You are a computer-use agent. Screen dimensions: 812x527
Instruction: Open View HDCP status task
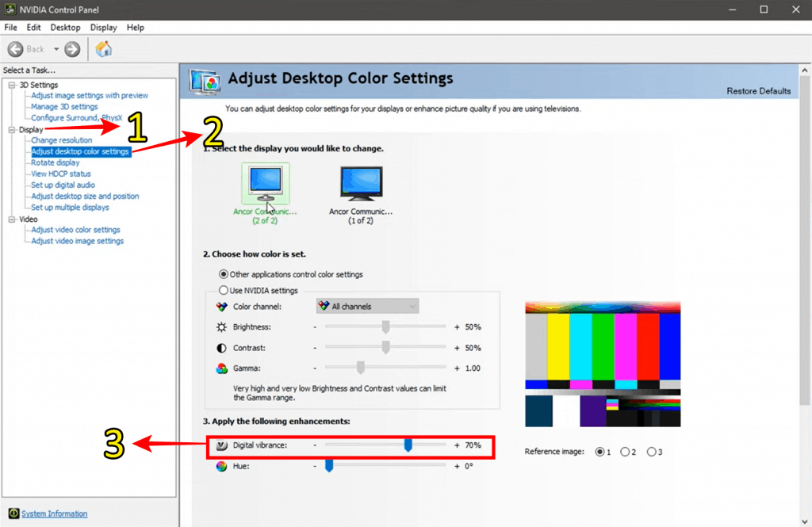click(61, 174)
